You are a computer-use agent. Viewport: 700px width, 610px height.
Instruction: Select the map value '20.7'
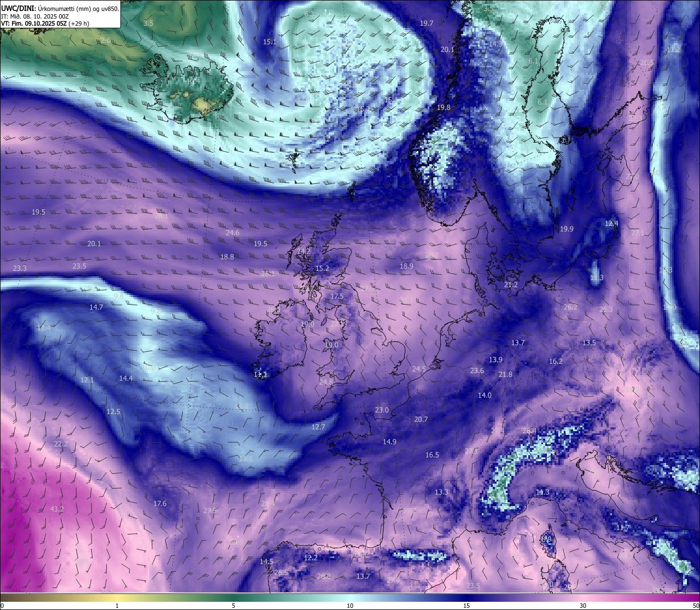[x=421, y=419]
